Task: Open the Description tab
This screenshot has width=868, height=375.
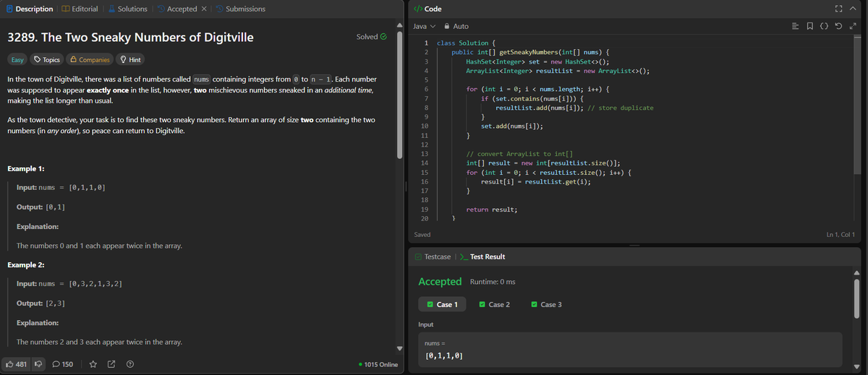Action: click(29, 9)
